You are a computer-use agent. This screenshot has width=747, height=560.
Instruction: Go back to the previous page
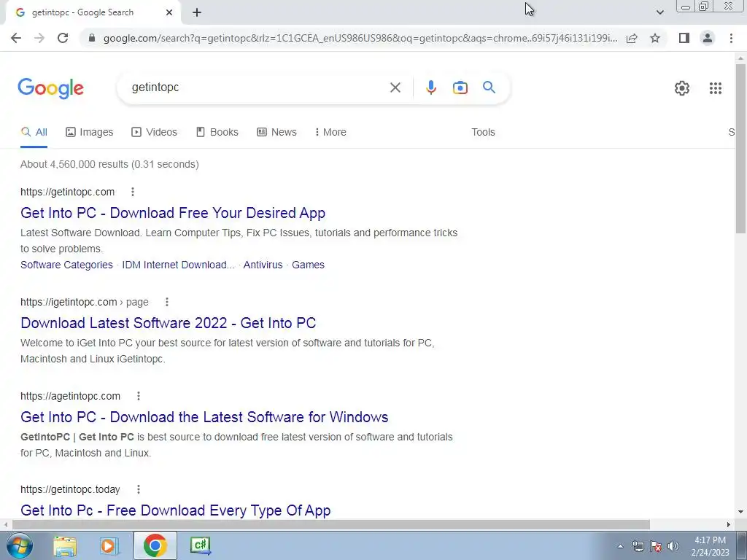[x=16, y=38]
